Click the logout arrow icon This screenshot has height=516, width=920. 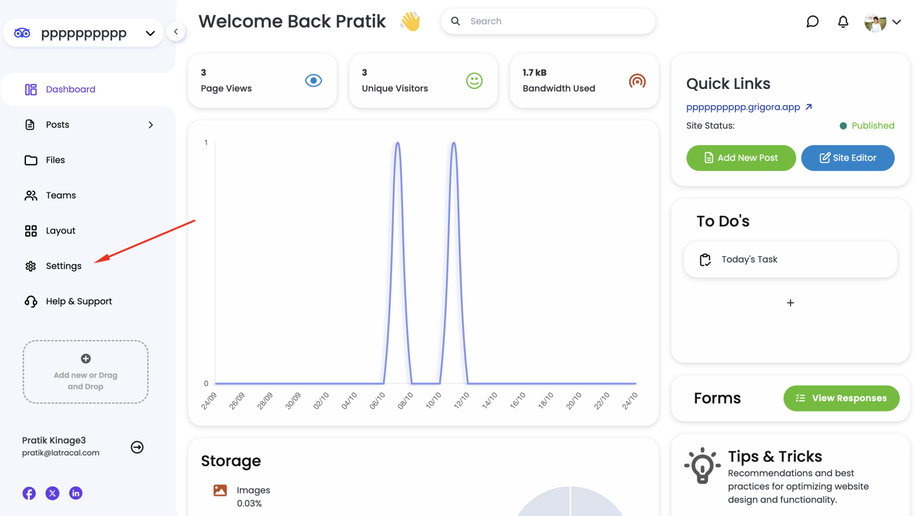pyautogui.click(x=137, y=447)
